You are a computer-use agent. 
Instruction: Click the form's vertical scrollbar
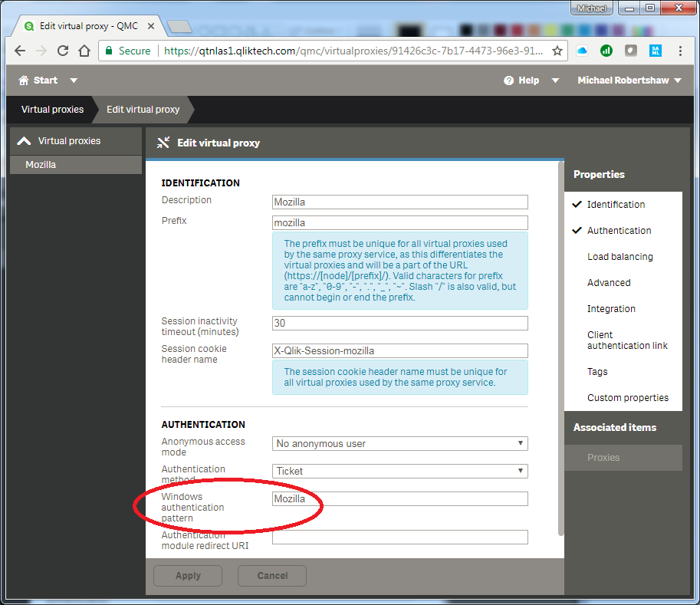(x=560, y=348)
